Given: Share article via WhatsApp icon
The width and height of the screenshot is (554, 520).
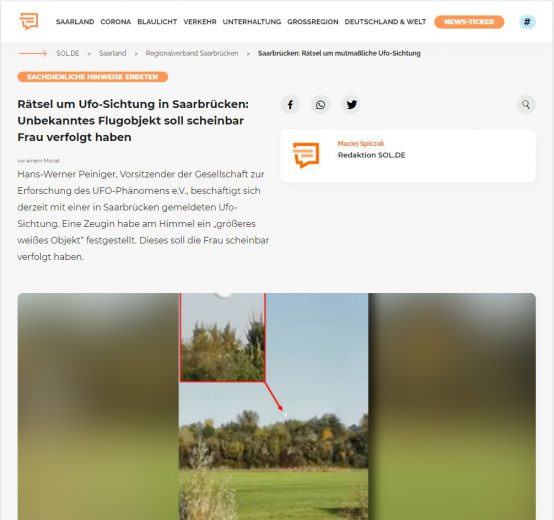Looking at the screenshot, I should click(320, 105).
